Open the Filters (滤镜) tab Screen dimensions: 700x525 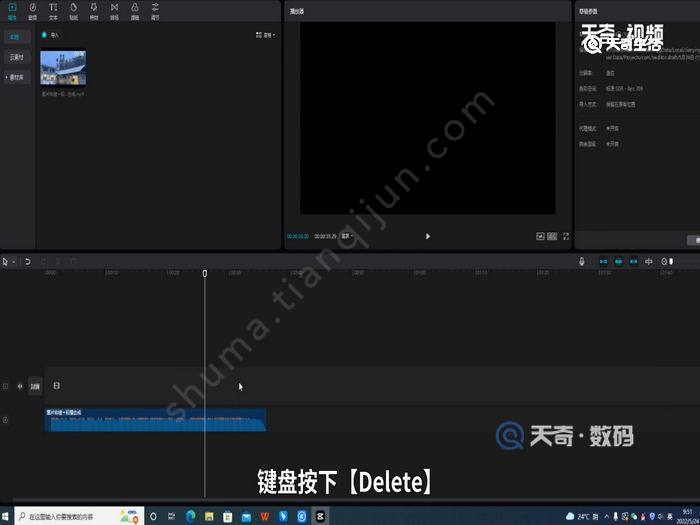135,11
